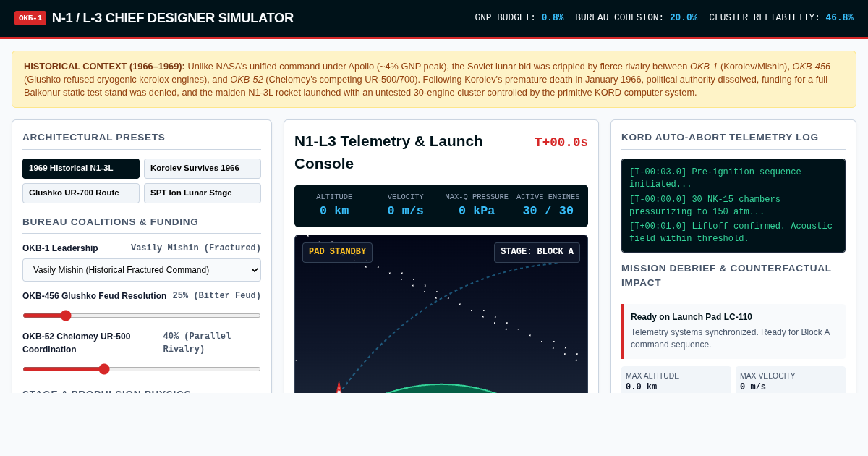Click the red OKB-1 logo badge
Screen dimensions: 868x456
pyautogui.click(x=30, y=18)
